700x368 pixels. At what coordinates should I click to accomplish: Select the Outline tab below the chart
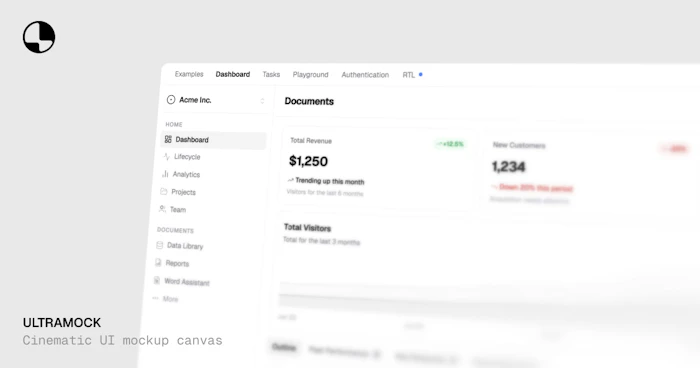pos(284,347)
